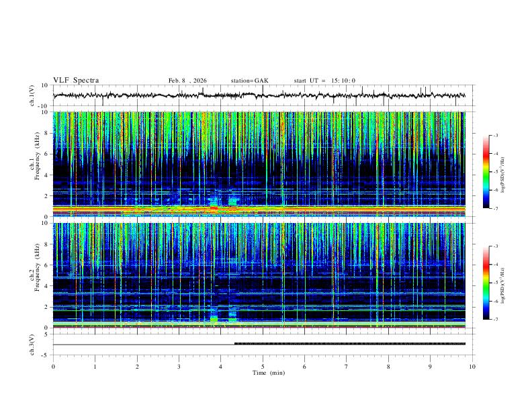Click time-axis tick label "9"
The image size is (532, 411).
click(430, 367)
